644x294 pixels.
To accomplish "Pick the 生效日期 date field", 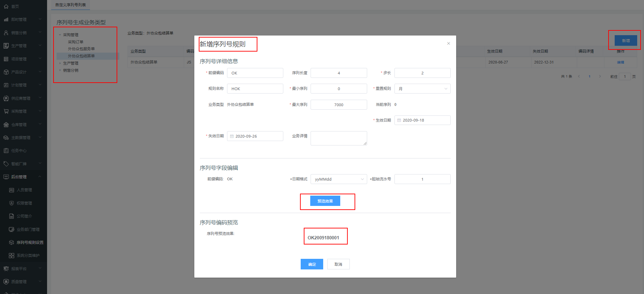I will tap(422, 120).
